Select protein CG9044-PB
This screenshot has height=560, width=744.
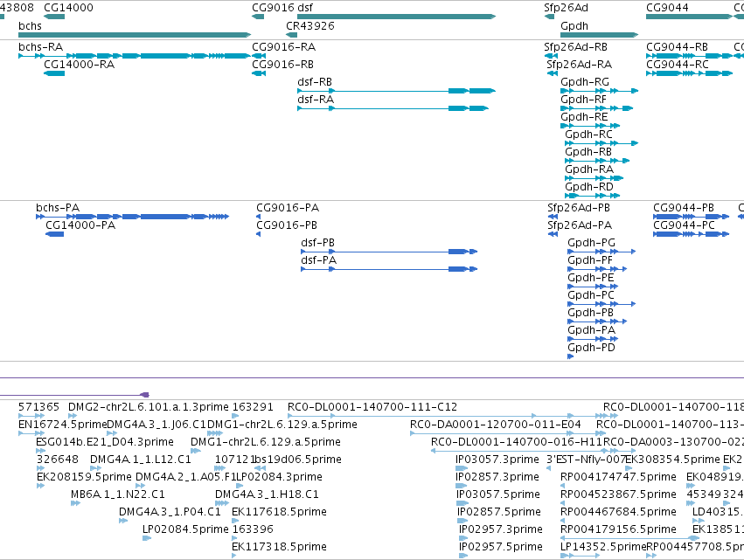pyautogui.click(x=691, y=217)
